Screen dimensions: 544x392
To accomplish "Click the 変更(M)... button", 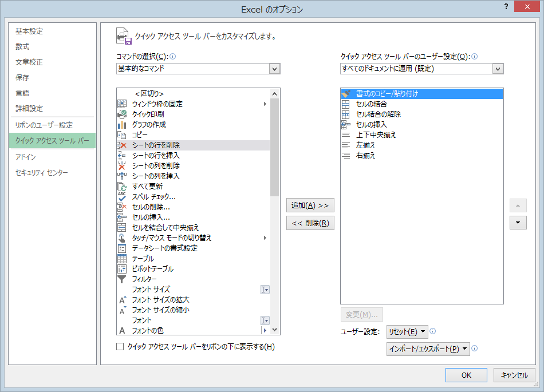I will 362,314.
